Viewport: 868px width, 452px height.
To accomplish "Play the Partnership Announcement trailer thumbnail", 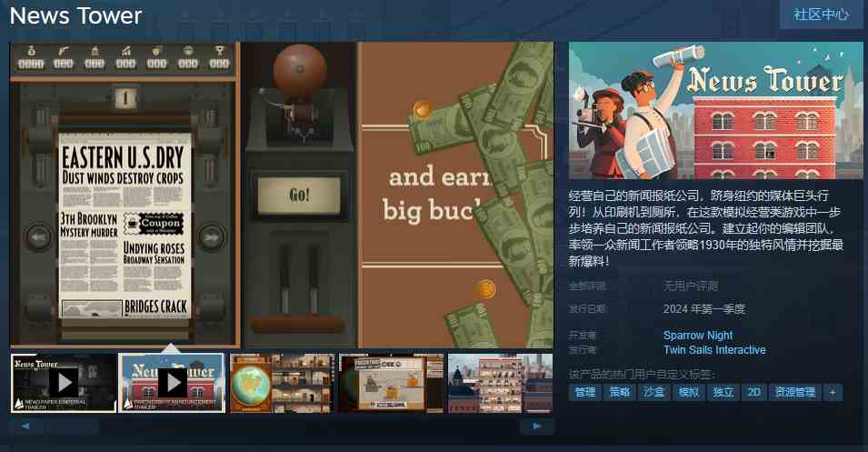I will [172, 383].
